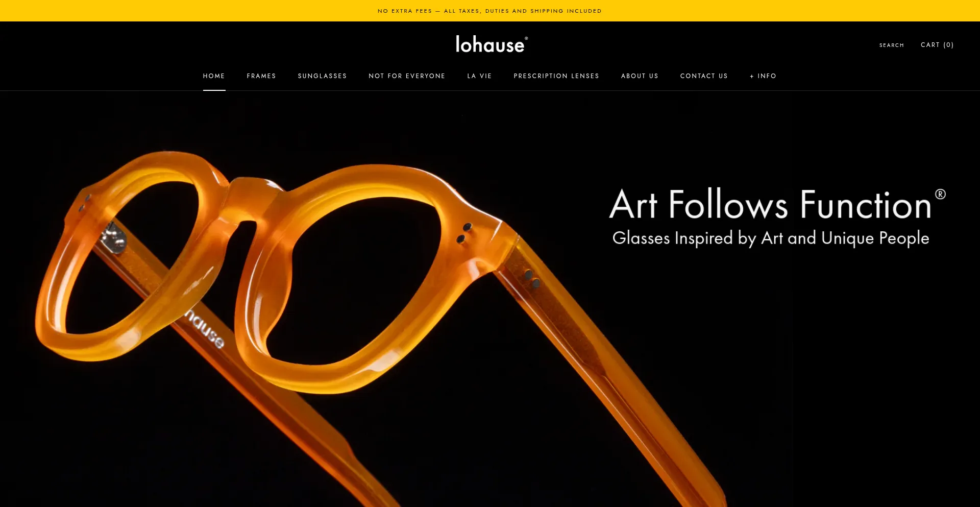Open the Contact Us page
This screenshot has height=507, width=980.
704,76
